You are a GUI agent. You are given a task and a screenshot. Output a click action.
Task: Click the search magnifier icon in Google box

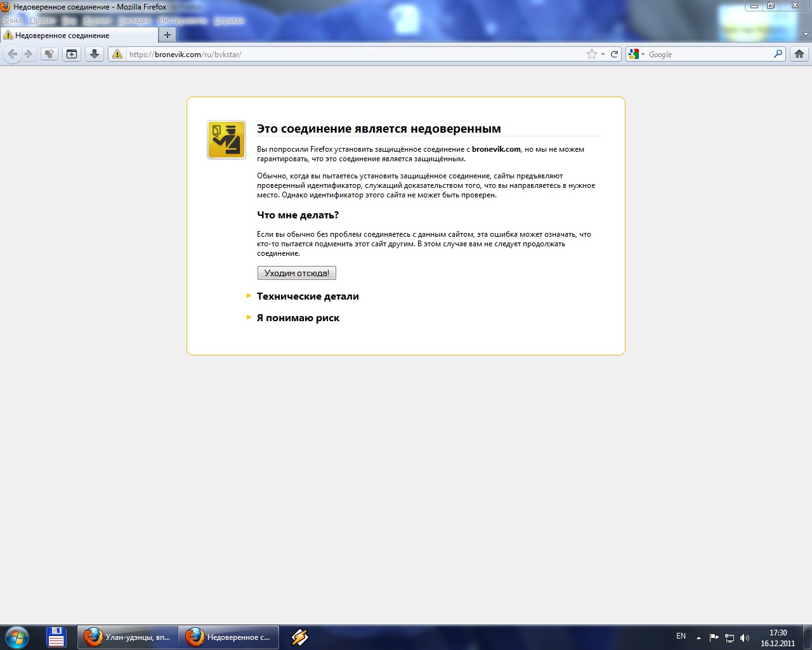(x=778, y=54)
